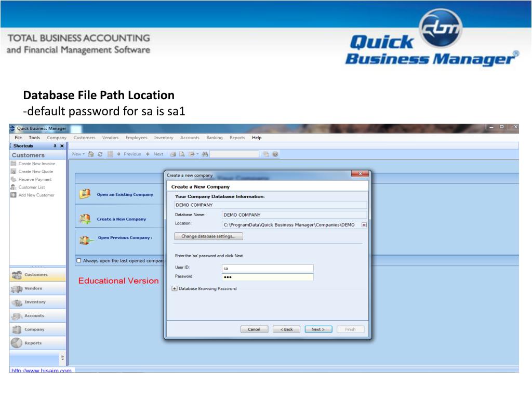Image resolution: width=532 pixels, height=399 pixels.
Task: Click the toolbar search text field
Action: [x=234, y=154]
